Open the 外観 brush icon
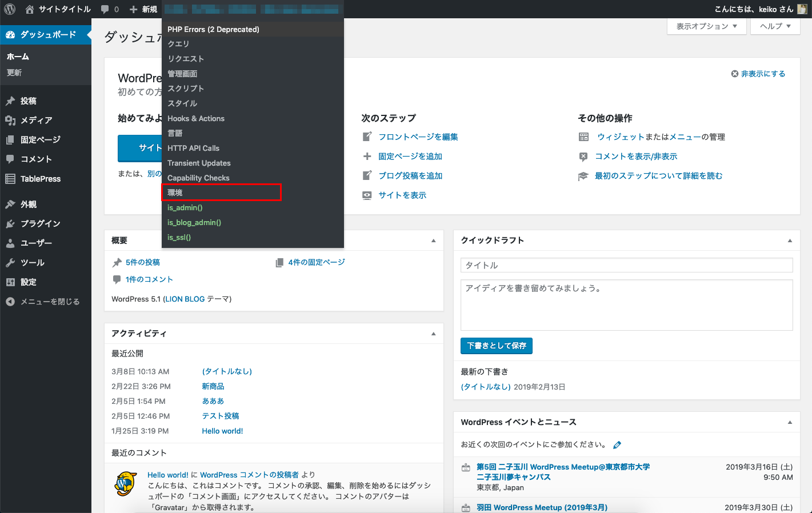This screenshot has height=513, width=812. (x=10, y=205)
